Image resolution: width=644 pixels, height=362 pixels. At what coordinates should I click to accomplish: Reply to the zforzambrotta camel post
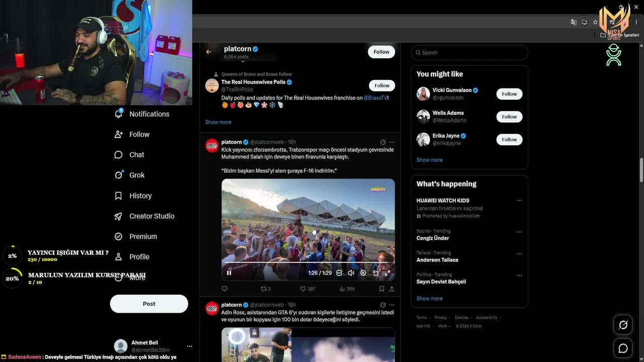click(x=224, y=289)
